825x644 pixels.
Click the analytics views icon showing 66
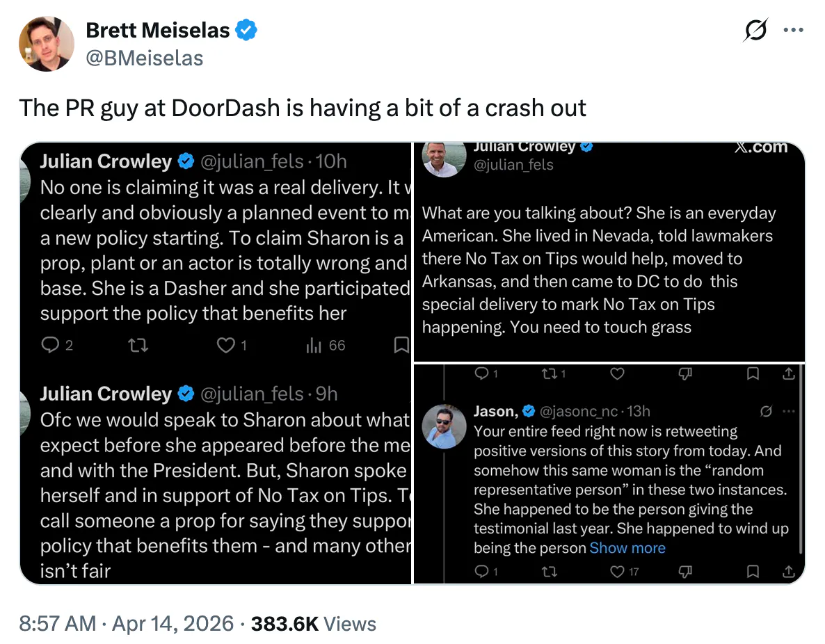point(315,345)
